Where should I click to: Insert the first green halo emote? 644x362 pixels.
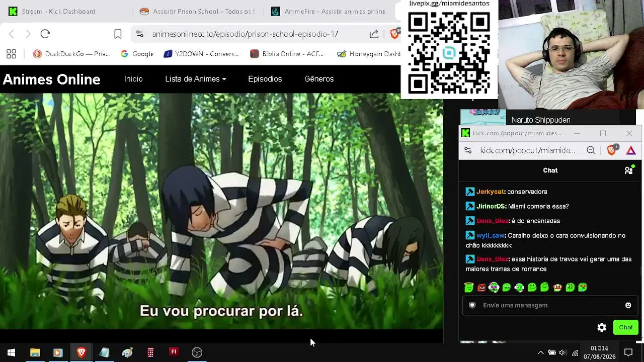point(469,287)
